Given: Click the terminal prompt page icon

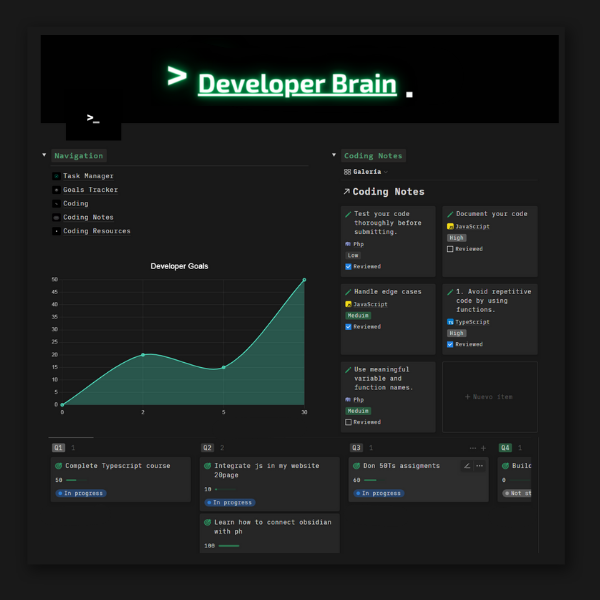Looking at the screenshot, I should (x=93, y=119).
